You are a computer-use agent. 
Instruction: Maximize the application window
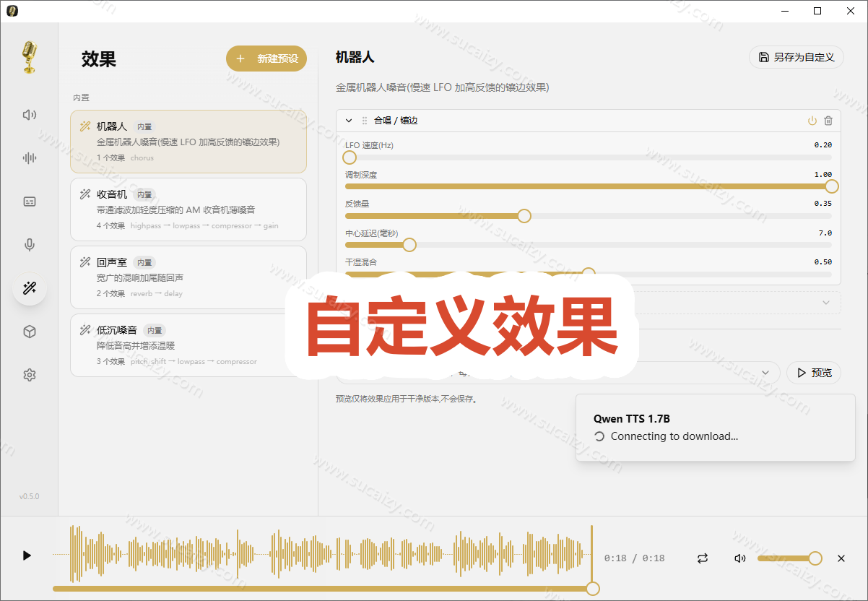[817, 11]
